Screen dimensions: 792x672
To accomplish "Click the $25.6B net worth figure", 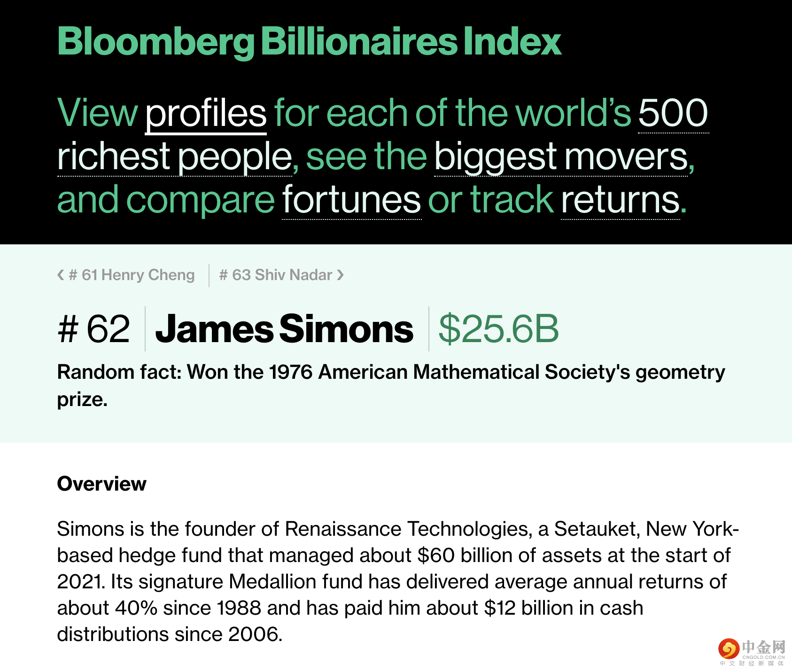I will click(498, 329).
